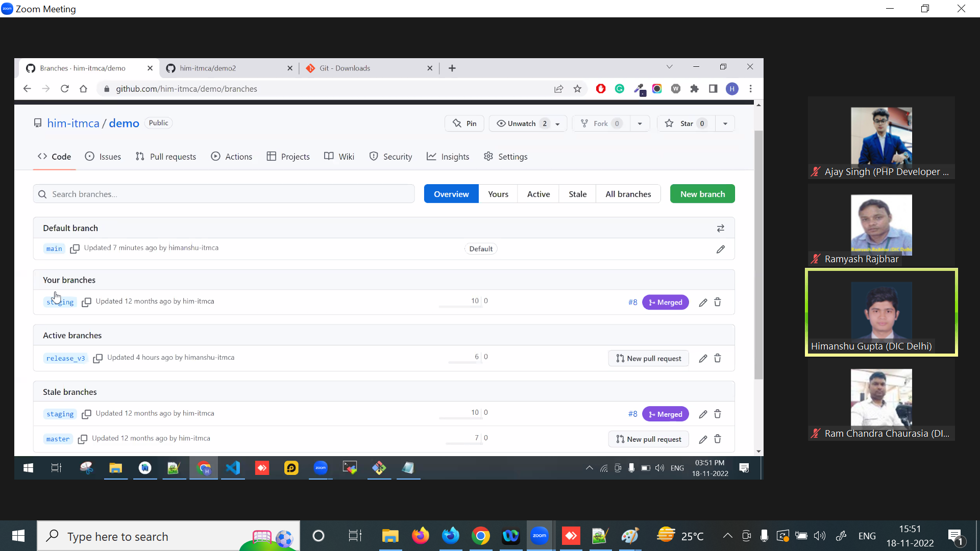Show hidden tray icons in shared screen
Viewport: 980px width, 551px height.
pyautogui.click(x=589, y=468)
